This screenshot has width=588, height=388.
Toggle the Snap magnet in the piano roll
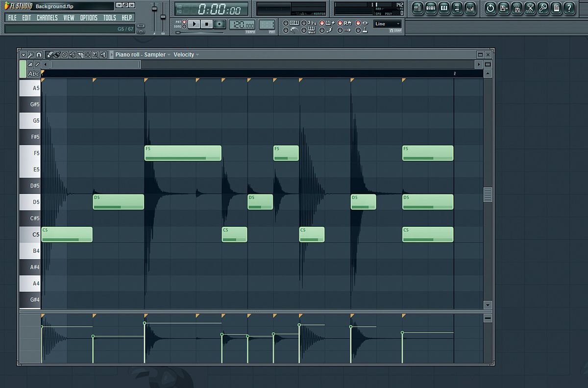pos(39,54)
